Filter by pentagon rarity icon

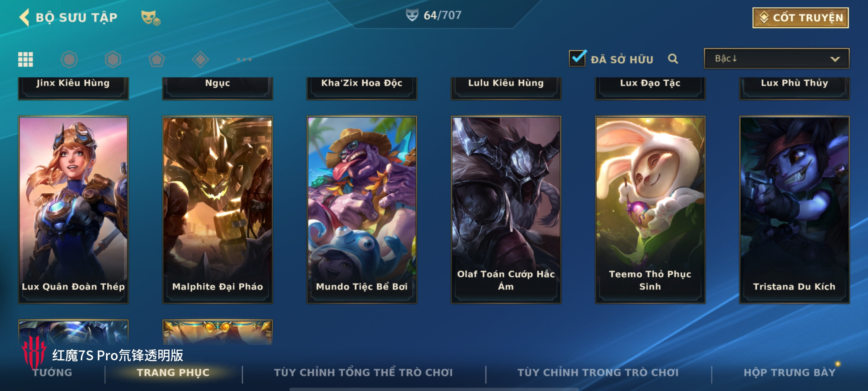[157, 59]
